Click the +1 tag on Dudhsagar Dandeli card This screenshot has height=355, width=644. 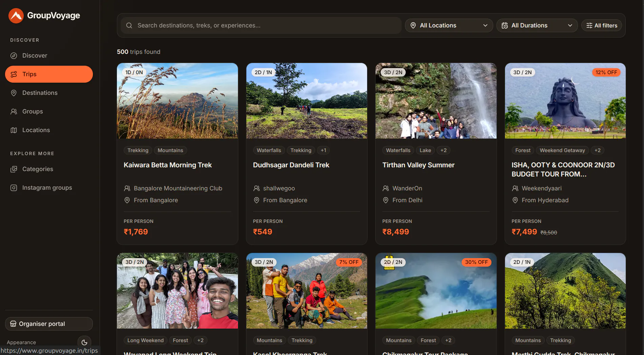[x=324, y=150]
